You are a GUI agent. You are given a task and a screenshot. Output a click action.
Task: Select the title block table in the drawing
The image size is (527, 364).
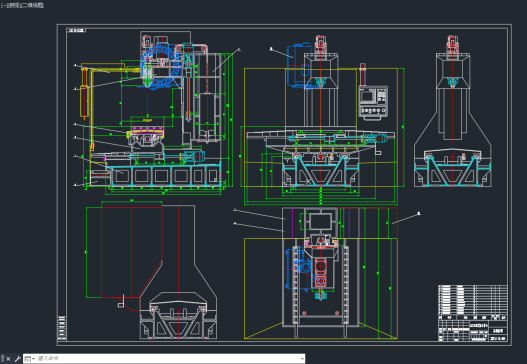(x=473, y=313)
